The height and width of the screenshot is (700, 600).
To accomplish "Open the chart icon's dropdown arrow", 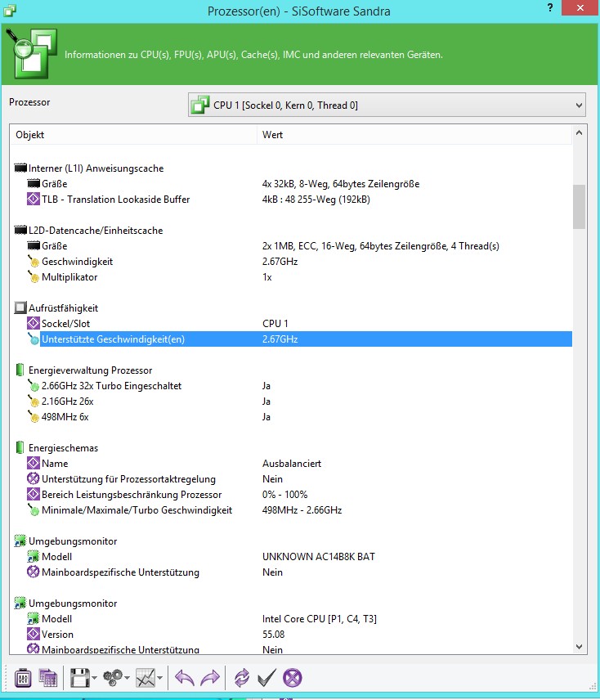I will click(159, 678).
